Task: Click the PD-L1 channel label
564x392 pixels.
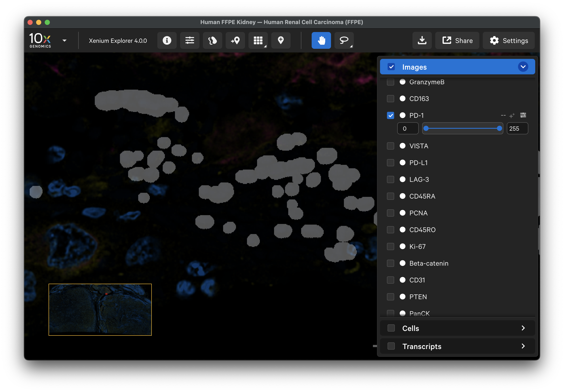Action: (418, 163)
